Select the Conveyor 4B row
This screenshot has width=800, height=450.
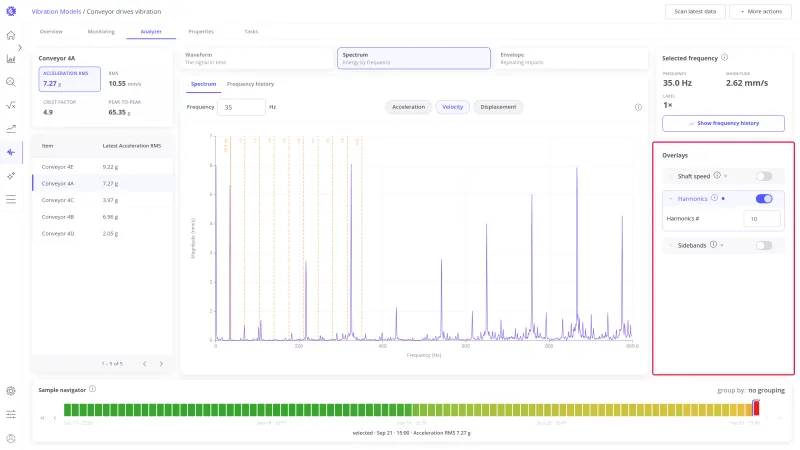pos(103,217)
